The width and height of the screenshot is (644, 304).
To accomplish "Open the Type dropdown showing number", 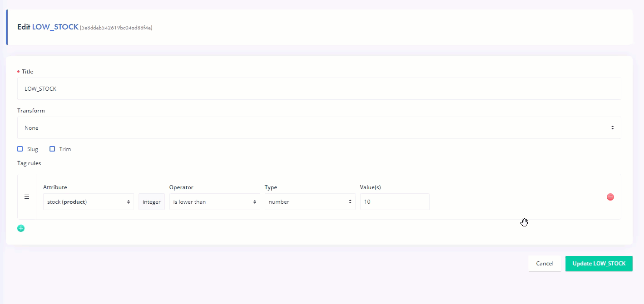I will pyautogui.click(x=310, y=202).
